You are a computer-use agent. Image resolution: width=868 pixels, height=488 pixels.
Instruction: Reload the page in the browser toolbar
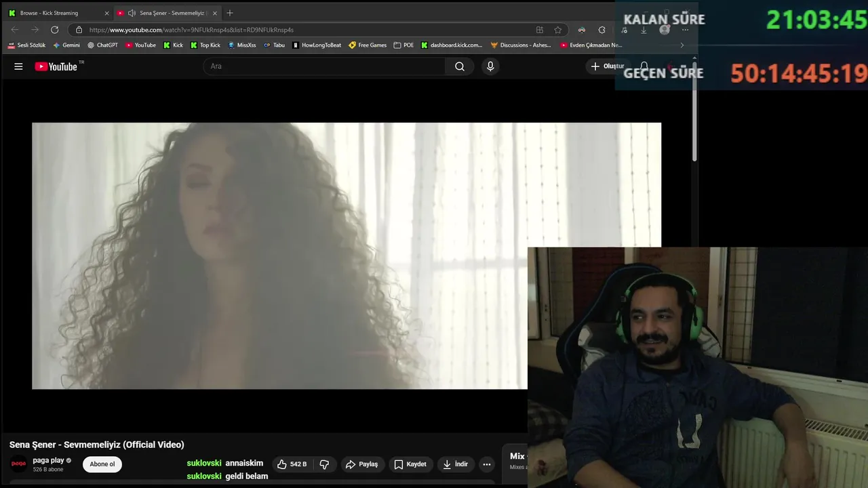54,30
